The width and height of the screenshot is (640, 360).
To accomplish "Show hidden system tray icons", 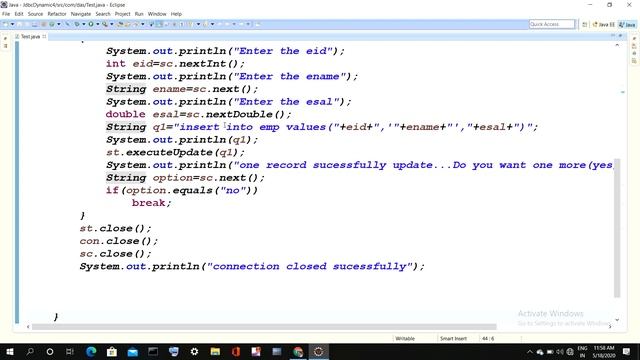I will coord(530,351).
